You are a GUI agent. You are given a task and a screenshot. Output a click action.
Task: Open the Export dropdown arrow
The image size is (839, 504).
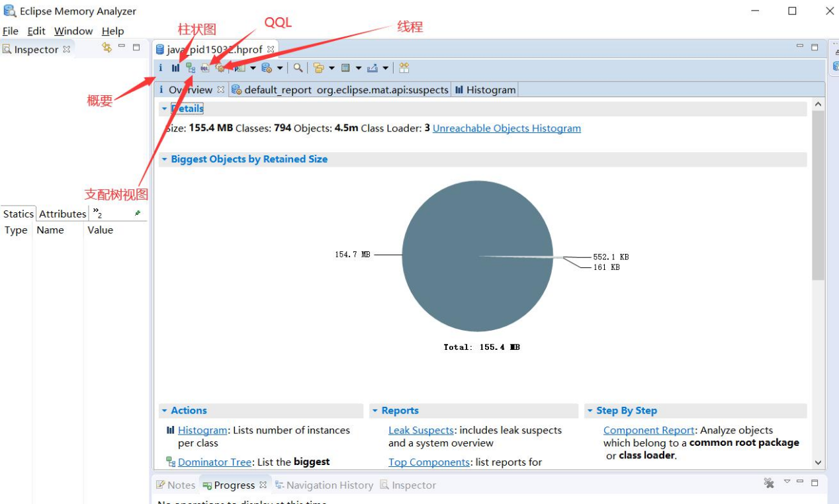click(x=385, y=68)
